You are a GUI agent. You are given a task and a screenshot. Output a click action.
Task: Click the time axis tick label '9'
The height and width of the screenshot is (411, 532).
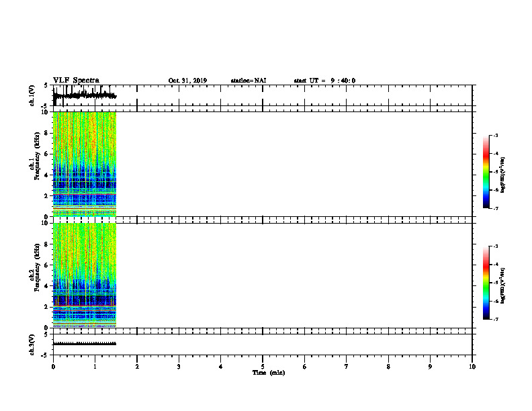430,367
